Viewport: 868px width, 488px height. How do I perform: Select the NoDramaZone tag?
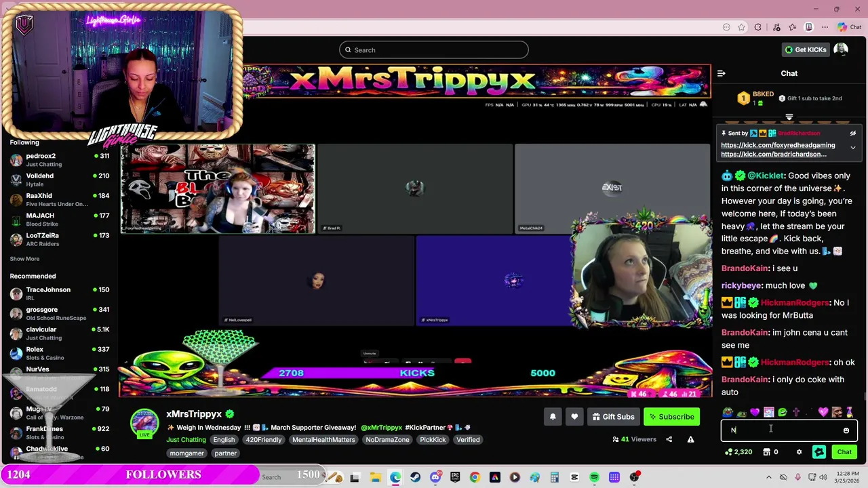(387, 440)
